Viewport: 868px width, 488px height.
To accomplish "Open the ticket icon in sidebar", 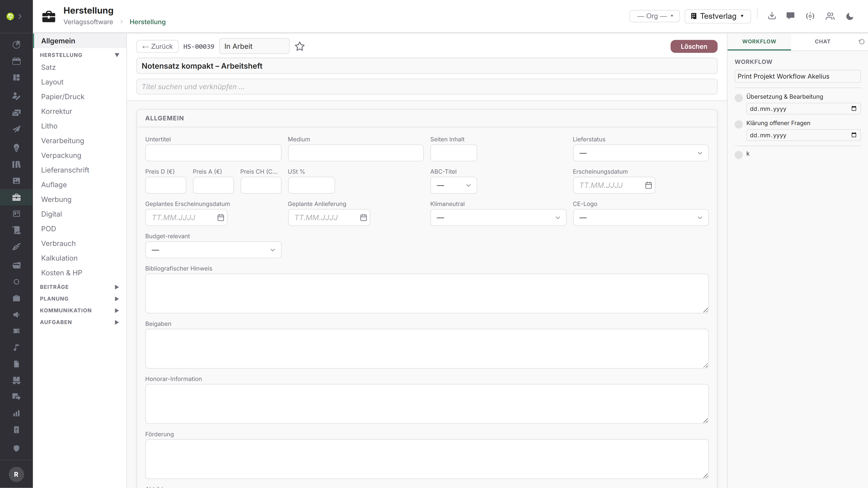I will [x=16, y=331].
